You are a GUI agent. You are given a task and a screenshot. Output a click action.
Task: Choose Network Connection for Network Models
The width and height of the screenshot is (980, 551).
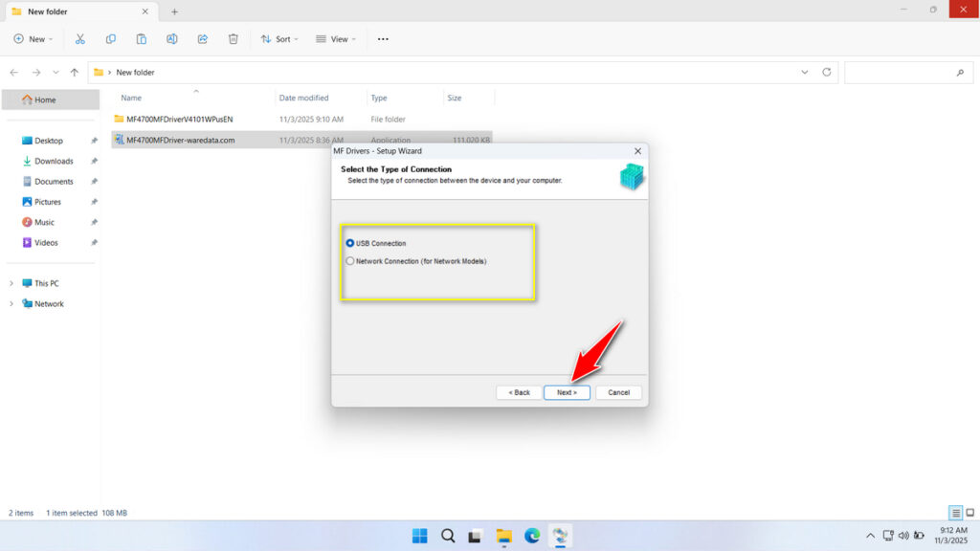point(351,260)
